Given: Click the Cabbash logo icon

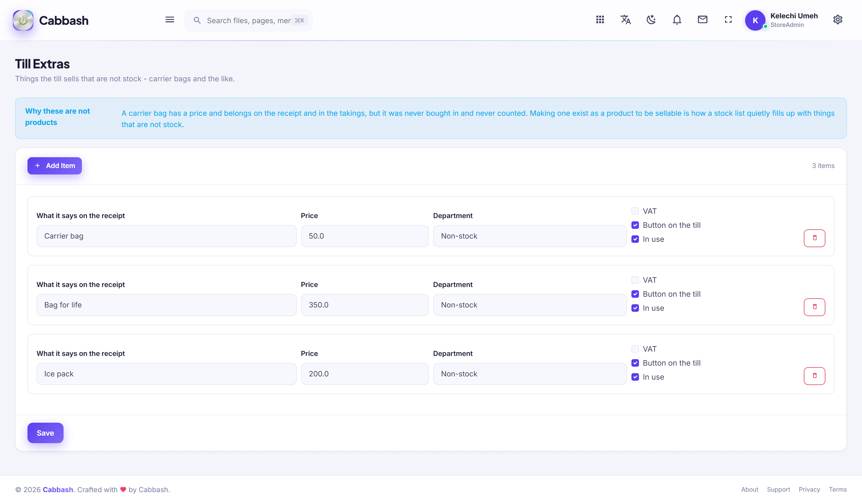Looking at the screenshot, I should 23,20.
